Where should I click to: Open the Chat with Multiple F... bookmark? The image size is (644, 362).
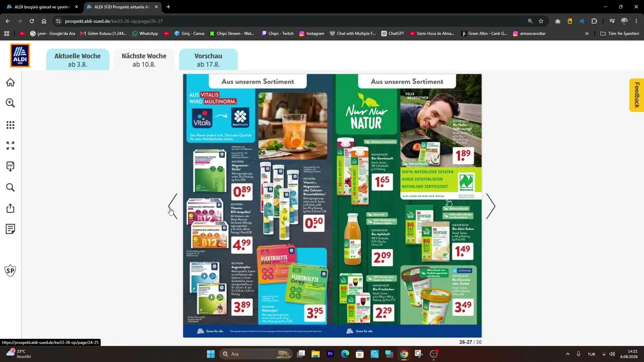coord(352,34)
